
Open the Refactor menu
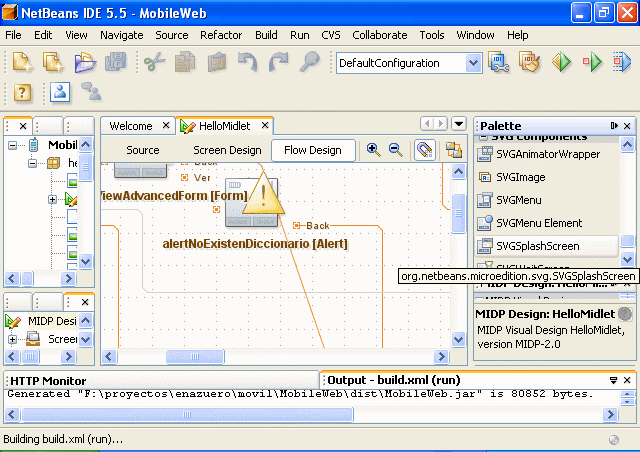click(x=221, y=35)
